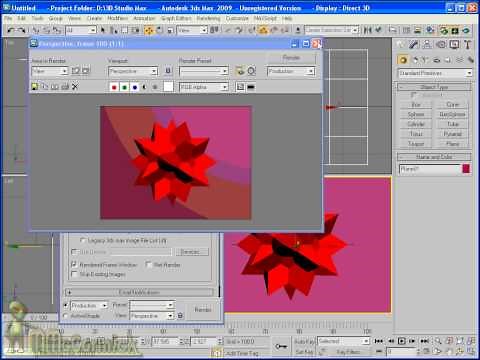This screenshot has width=480, height=360.
Task: Open Production dropdown in frame window
Action: [x=291, y=71]
